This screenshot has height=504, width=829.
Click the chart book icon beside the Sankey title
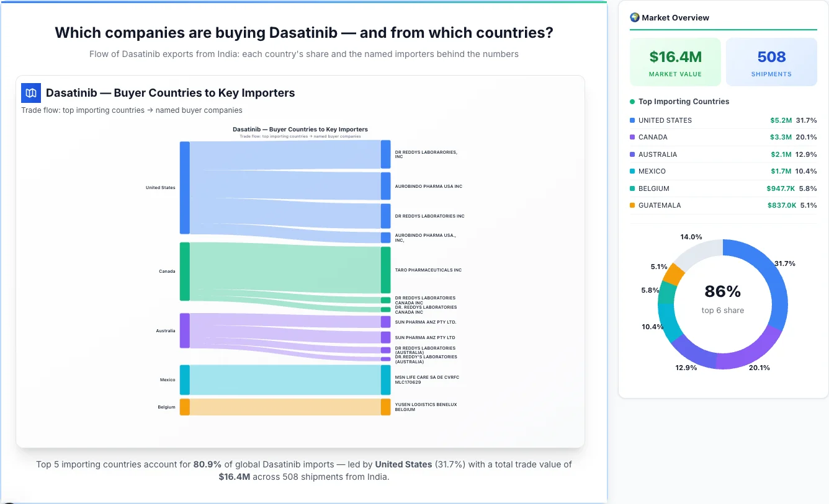tap(30, 92)
